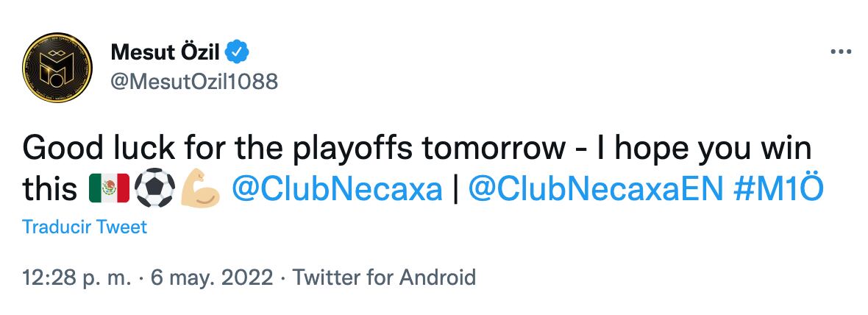Click the text "I hope you win"

[705, 149]
